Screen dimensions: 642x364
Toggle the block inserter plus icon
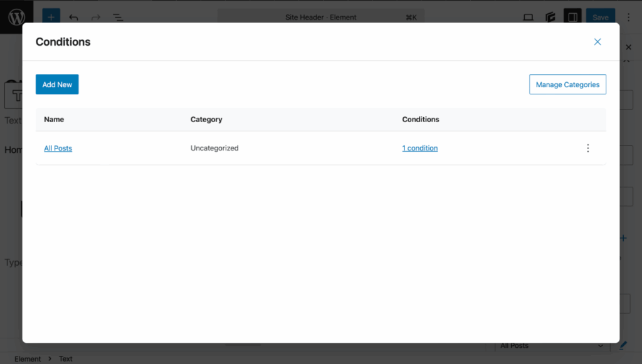click(51, 17)
